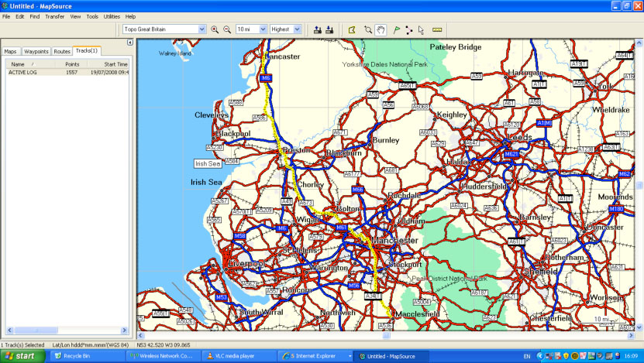The height and width of the screenshot is (363, 644).
Task: Click the EN language indicator
Action: (527, 356)
